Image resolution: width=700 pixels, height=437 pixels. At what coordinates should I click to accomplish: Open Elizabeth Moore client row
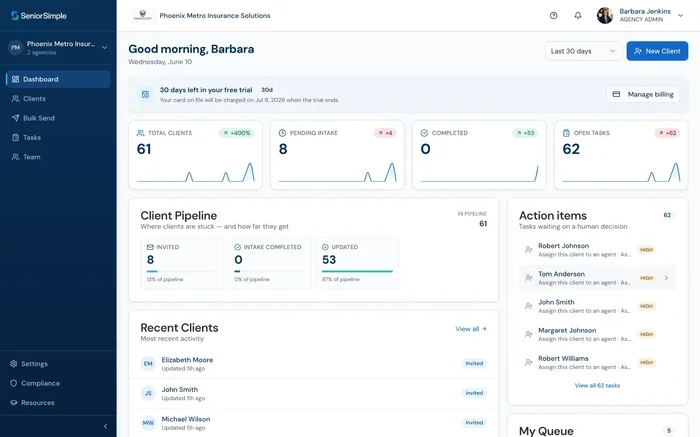[x=313, y=364]
